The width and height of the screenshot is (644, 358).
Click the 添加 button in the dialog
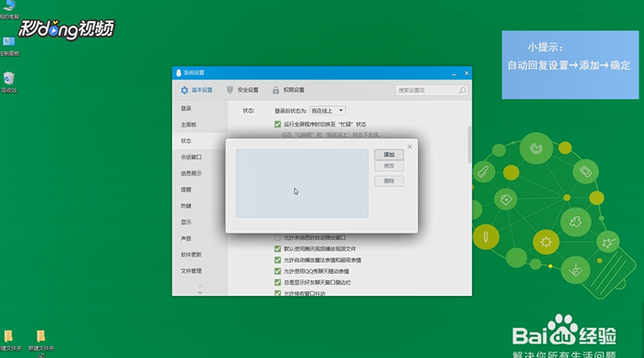(389, 155)
